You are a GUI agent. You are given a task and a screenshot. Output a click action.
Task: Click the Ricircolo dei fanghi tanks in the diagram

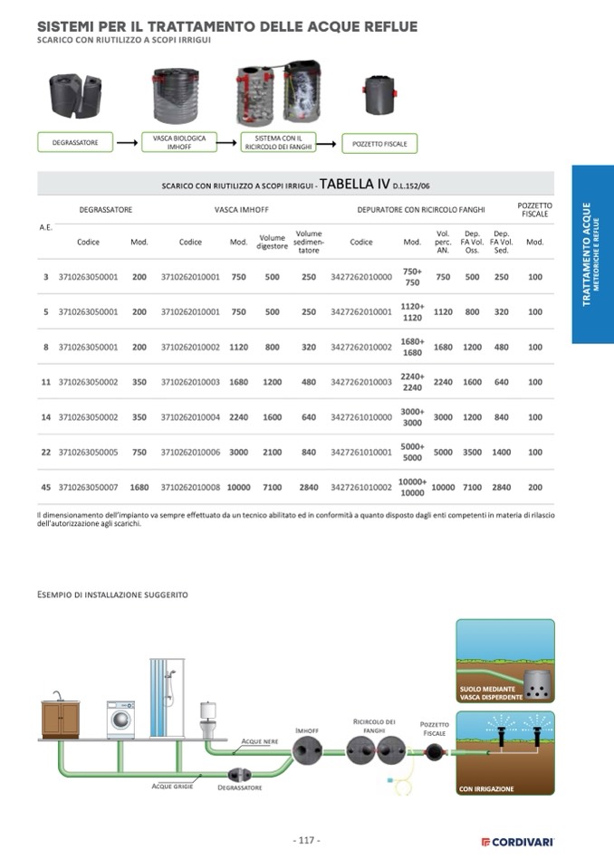(375, 749)
